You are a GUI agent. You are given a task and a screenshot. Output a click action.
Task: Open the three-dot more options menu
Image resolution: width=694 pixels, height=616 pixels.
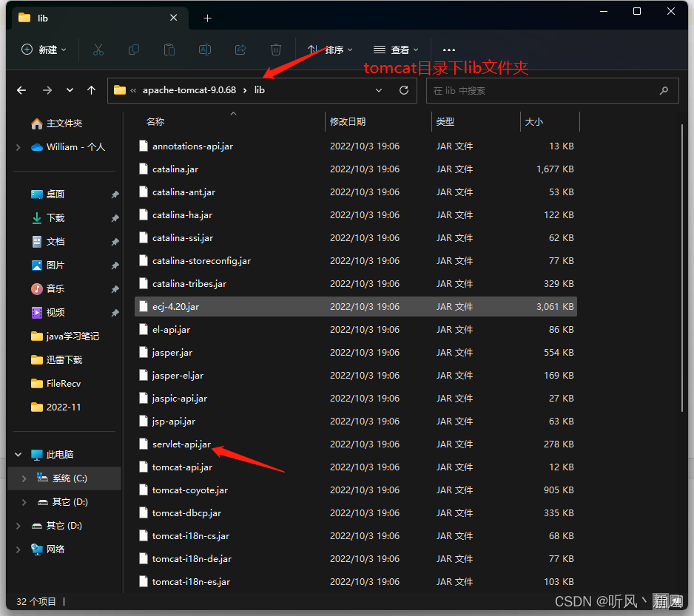[x=449, y=50]
